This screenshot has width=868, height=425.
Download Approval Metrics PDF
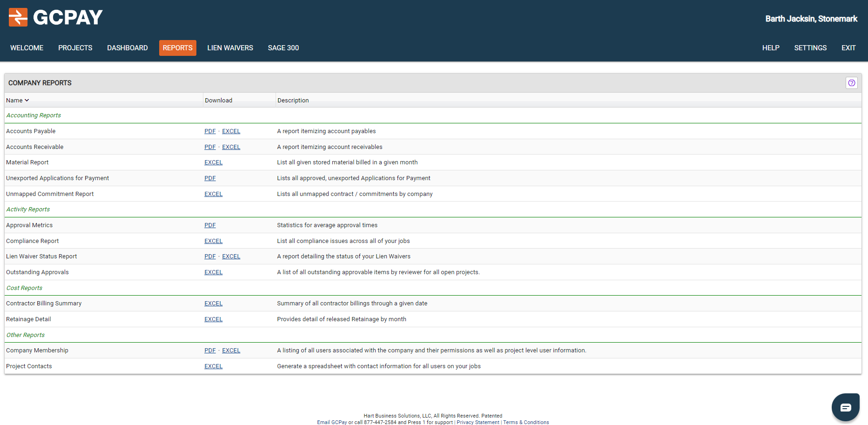pos(210,225)
